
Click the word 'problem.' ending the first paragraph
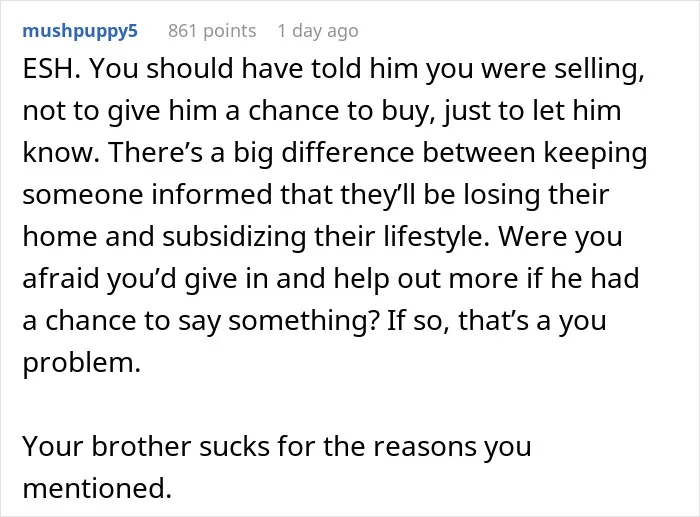pyautogui.click(x=82, y=363)
